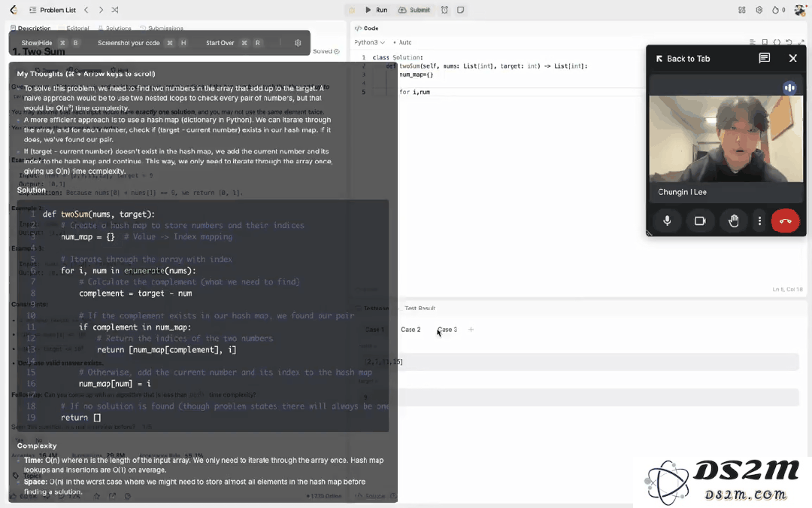Click the 'Complexity' heading in overlay
Image resolution: width=812 pixels, height=508 pixels.
point(37,446)
